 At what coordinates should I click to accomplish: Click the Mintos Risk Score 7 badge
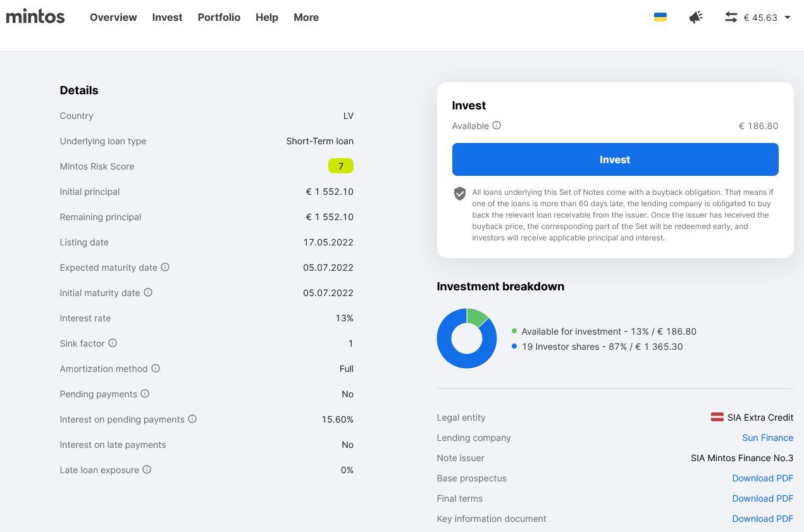pos(341,166)
